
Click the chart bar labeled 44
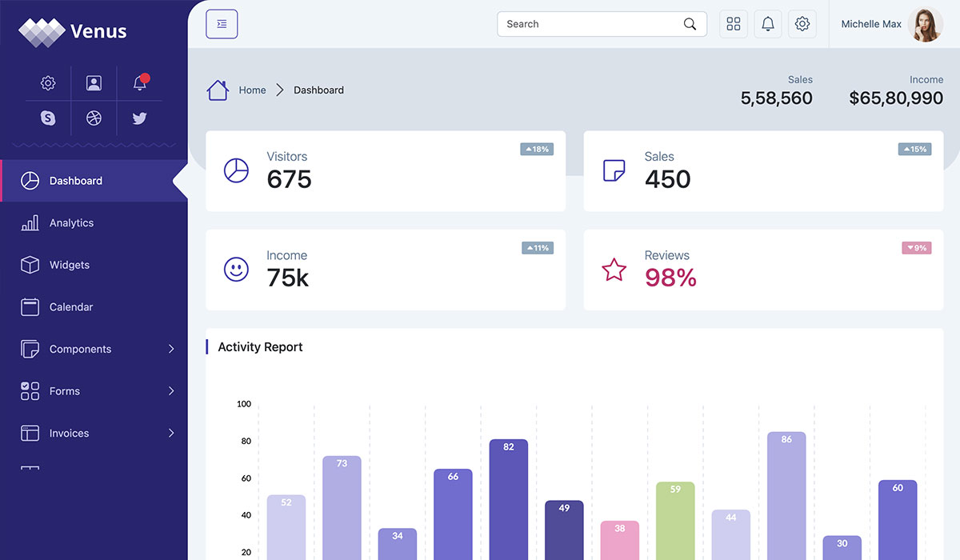731,535
